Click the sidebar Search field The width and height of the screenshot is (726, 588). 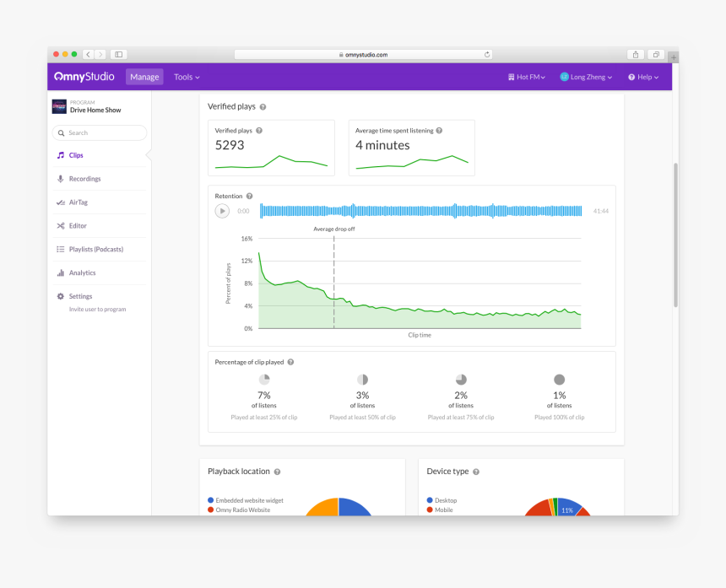(100, 132)
